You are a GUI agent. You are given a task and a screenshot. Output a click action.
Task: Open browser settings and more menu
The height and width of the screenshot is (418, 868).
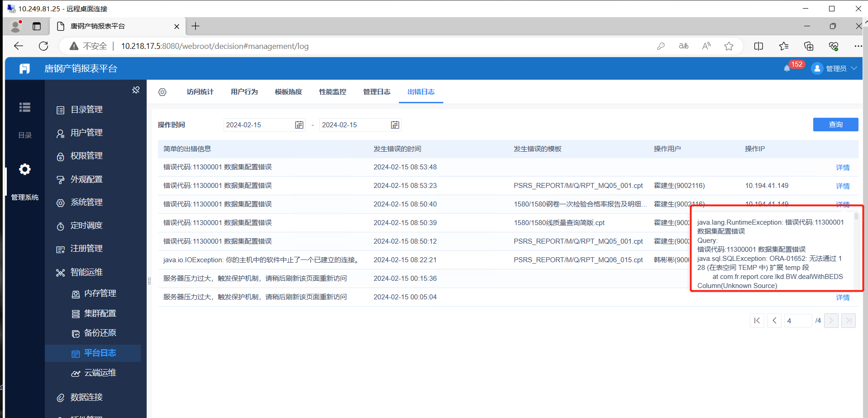pos(858,46)
